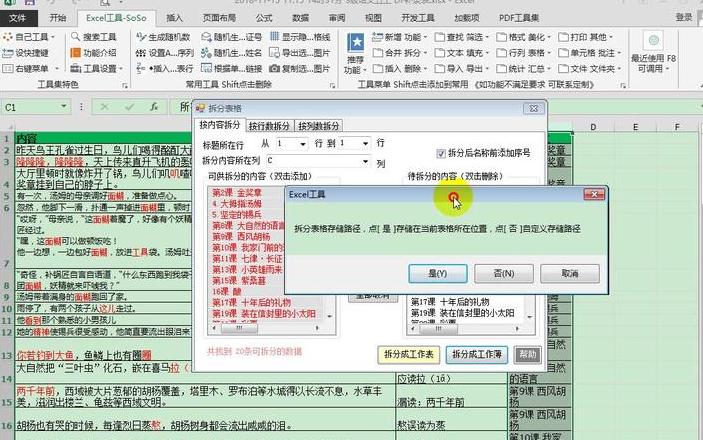Expand the Name Box dropdown arrow
The width and height of the screenshot is (703, 440).
(63, 107)
